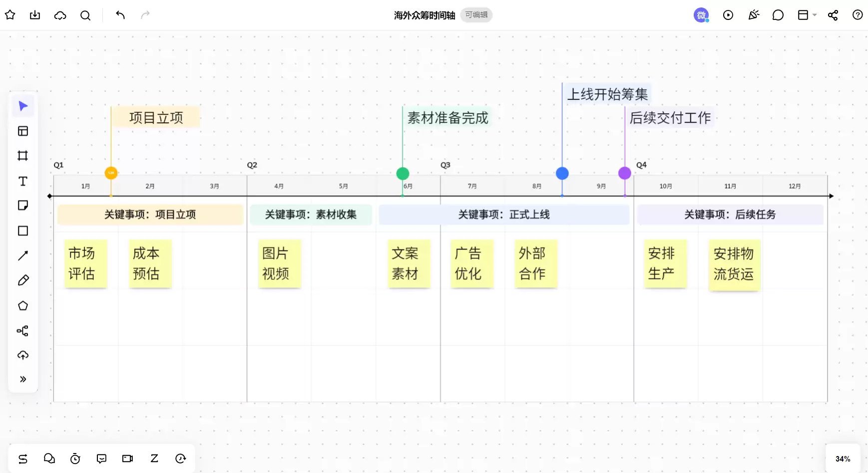Select the arrow cursor tool
Screen dimensions: 868x473
[23, 106]
